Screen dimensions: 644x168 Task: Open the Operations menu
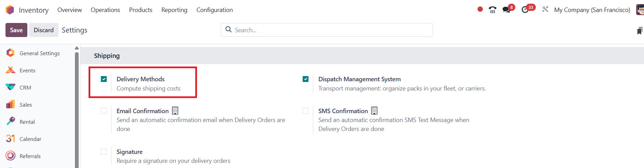coord(105,10)
